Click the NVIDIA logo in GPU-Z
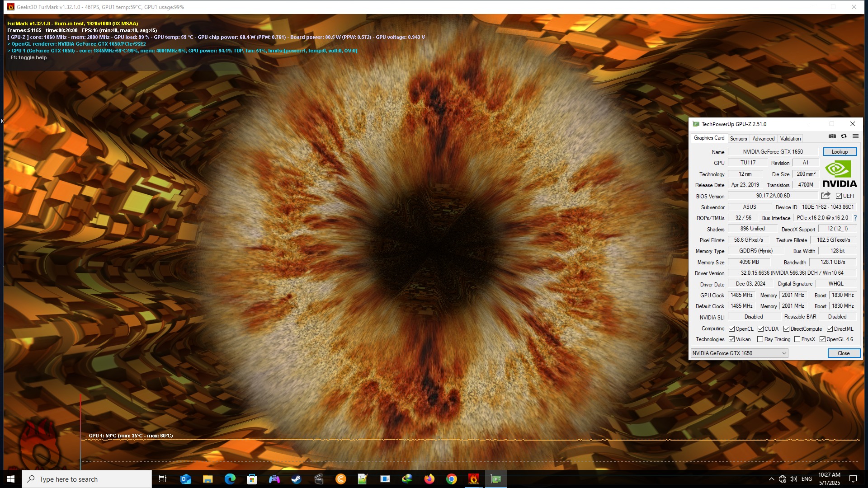The image size is (868, 488). [x=840, y=174]
